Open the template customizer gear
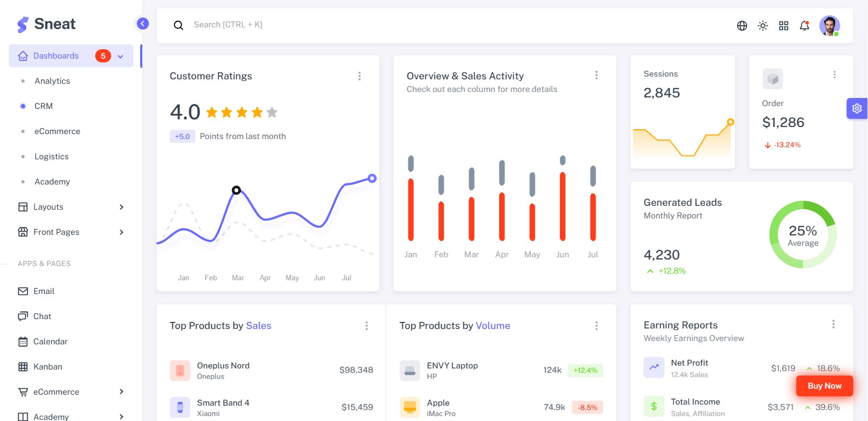868x421 pixels. 857,108
